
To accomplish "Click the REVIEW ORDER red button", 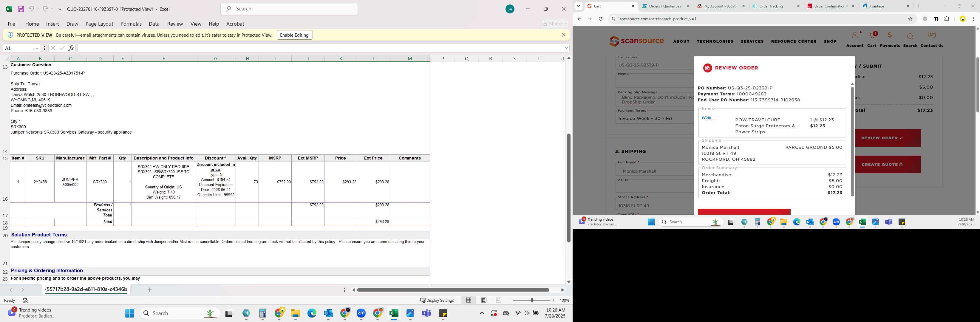I will (x=888, y=138).
